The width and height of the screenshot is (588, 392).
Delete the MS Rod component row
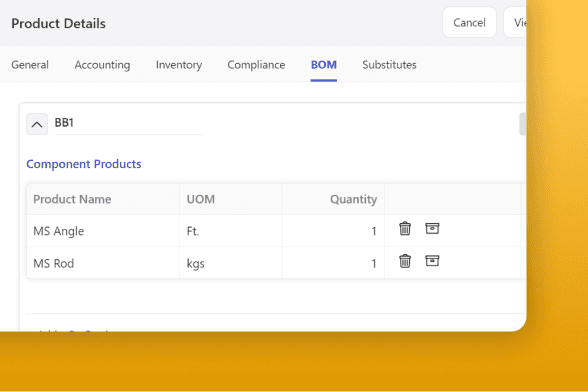click(x=405, y=261)
